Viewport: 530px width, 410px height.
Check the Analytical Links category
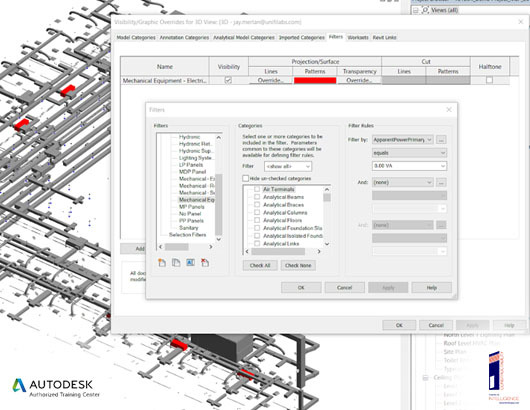point(257,244)
